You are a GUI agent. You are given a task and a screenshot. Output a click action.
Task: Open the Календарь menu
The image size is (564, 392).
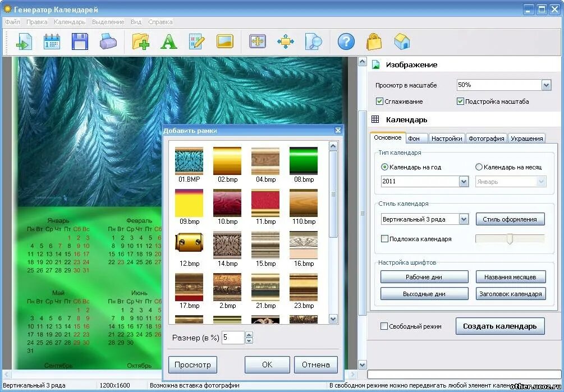coord(70,22)
